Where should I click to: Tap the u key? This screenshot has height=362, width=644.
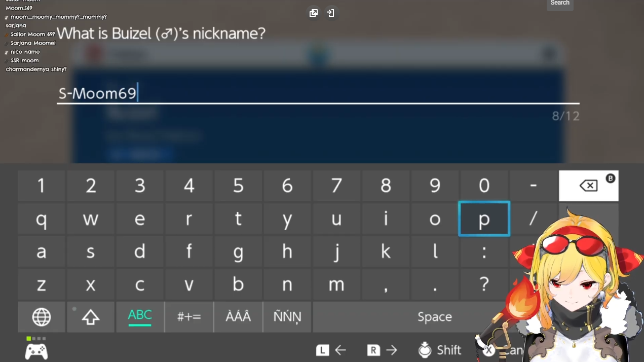click(336, 219)
